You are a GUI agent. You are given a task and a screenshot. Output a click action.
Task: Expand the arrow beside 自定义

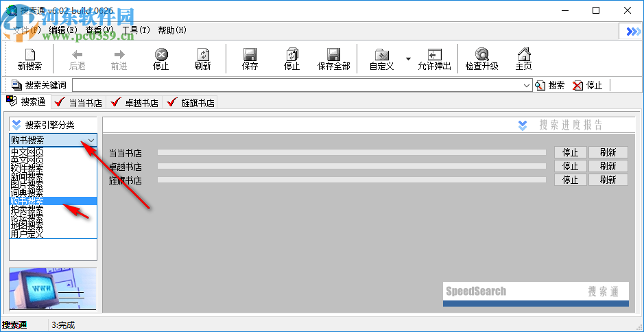408,59
